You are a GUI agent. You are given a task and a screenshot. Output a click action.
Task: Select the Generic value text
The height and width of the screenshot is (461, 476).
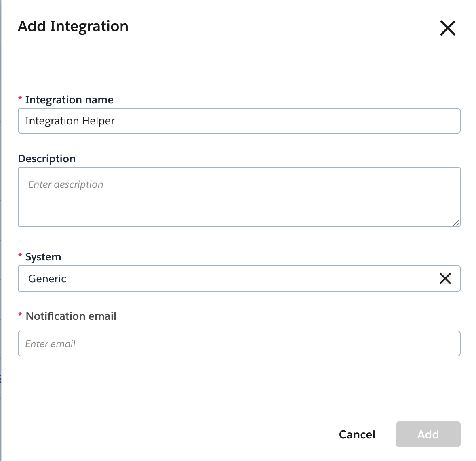47,279
